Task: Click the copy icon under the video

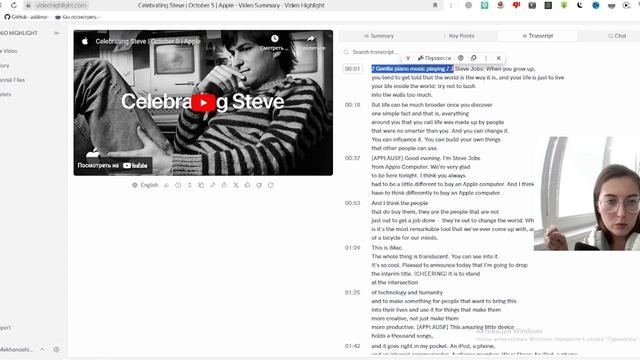Action: pos(201,185)
